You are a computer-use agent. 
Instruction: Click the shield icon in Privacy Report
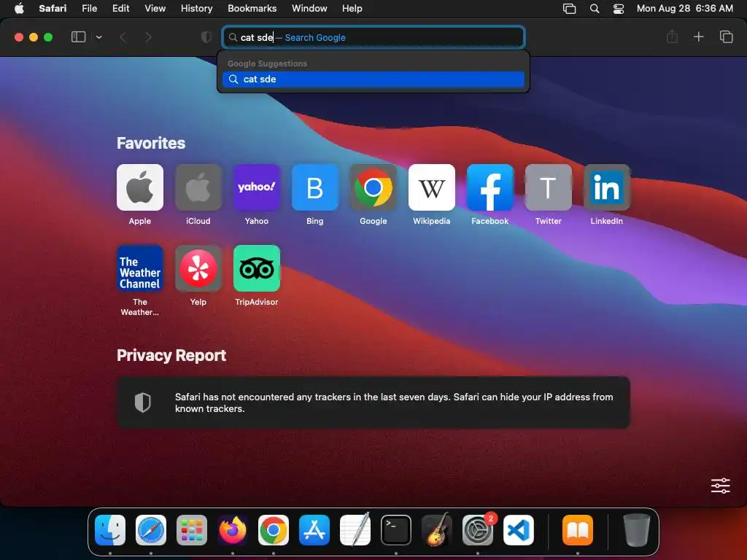coord(142,402)
